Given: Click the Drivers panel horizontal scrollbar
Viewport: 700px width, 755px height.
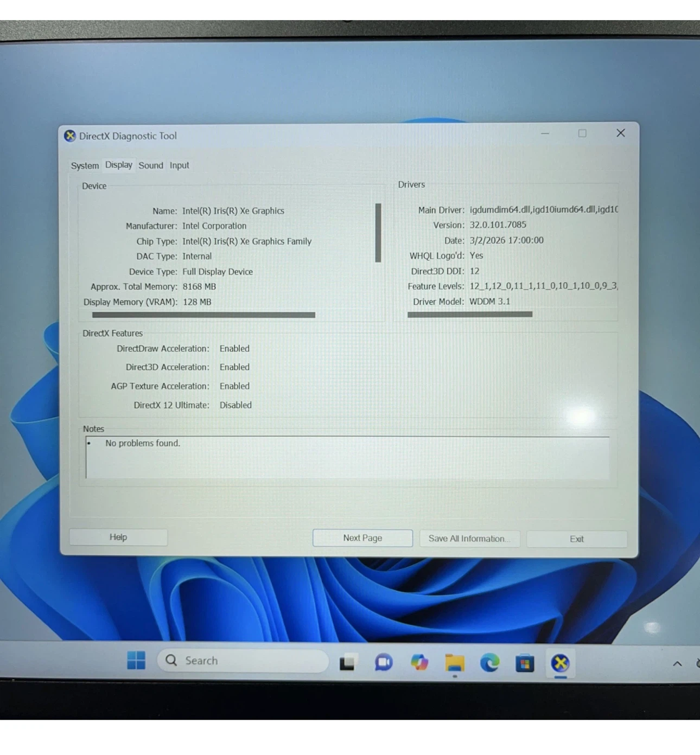Looking at the screenshot, I should tap(470, 314).
